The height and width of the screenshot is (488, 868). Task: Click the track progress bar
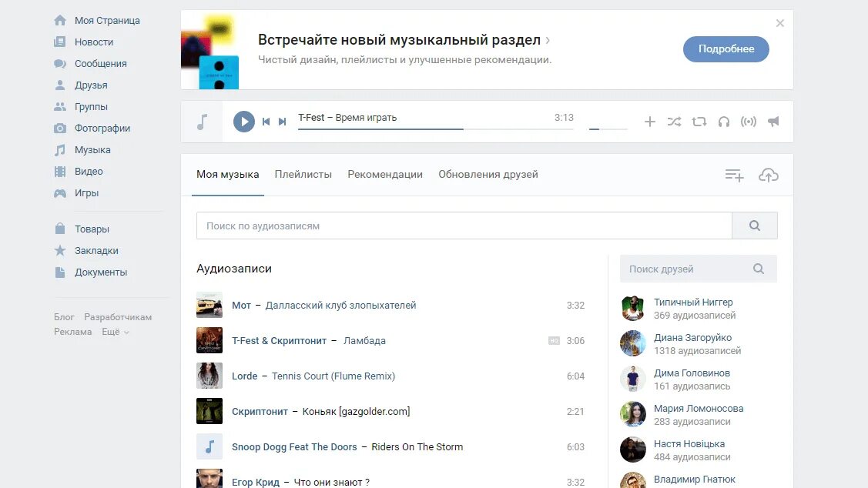click(x=436, y=129)
